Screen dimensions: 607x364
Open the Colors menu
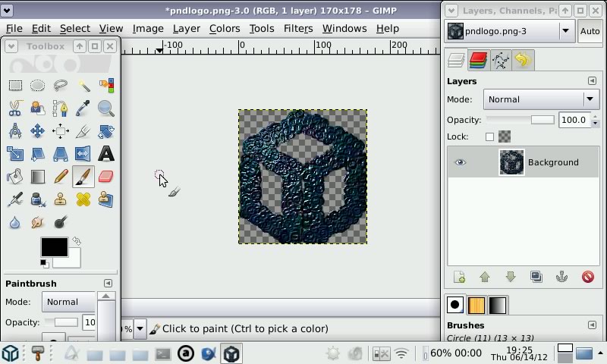coord(225,29)
